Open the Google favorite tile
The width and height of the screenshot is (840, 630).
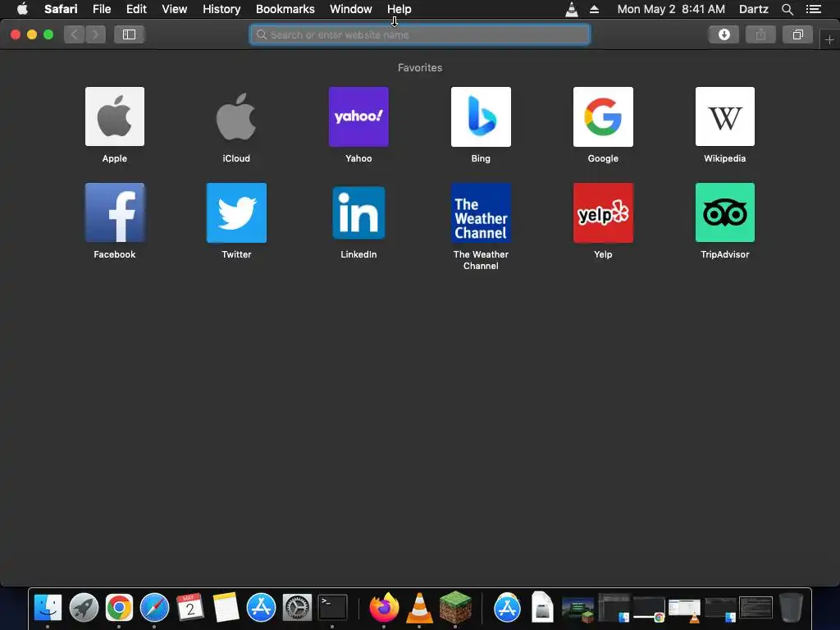(603, 116)
